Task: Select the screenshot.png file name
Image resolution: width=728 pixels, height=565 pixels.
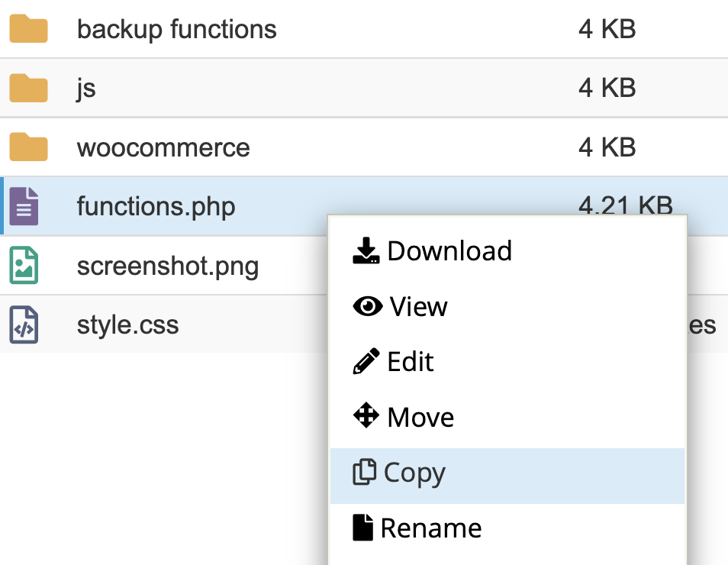Action: point(168,266)
